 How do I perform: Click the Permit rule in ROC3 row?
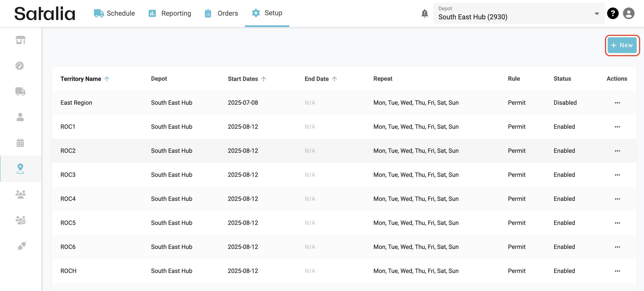[x=517, y=175]
